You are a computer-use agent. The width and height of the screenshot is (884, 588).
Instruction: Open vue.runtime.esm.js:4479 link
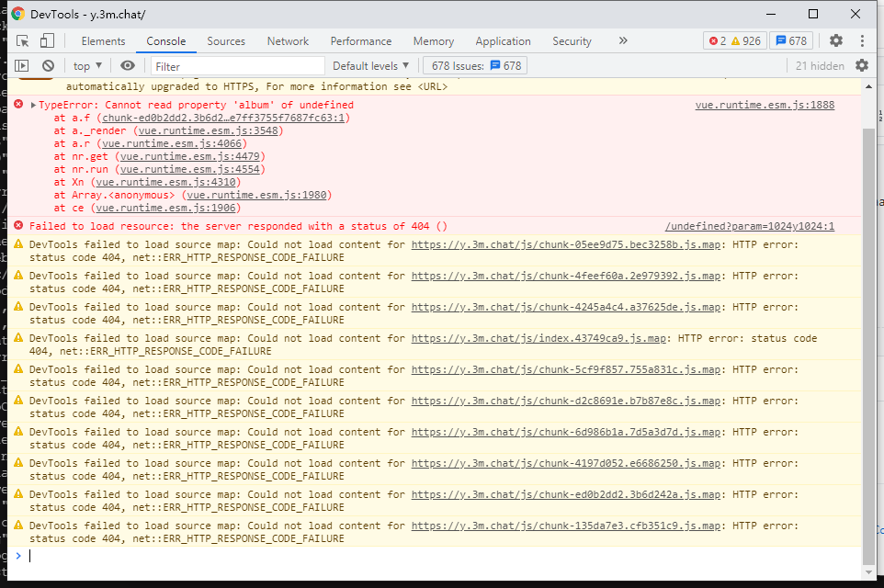pyautogui.click(x=189, y=156)
